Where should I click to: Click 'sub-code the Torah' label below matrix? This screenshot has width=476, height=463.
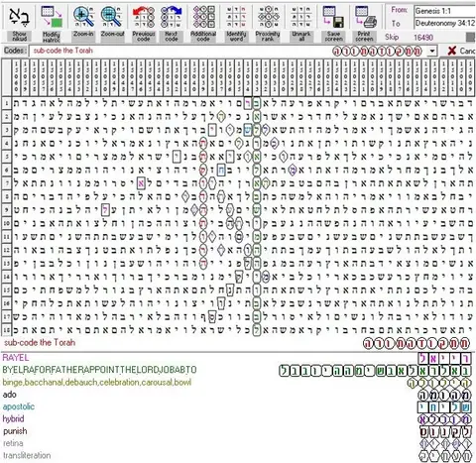coord(40,343)
